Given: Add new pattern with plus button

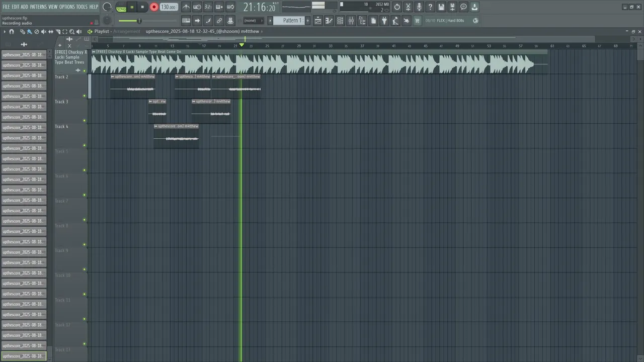Looking at the screenshot, I should (x=307, y=21).
